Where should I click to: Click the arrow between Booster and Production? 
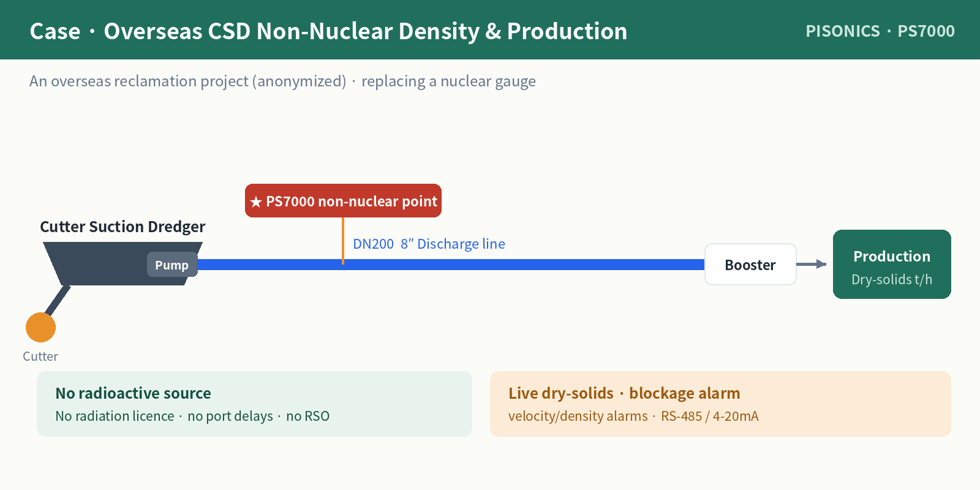click(x=812, y=264)
